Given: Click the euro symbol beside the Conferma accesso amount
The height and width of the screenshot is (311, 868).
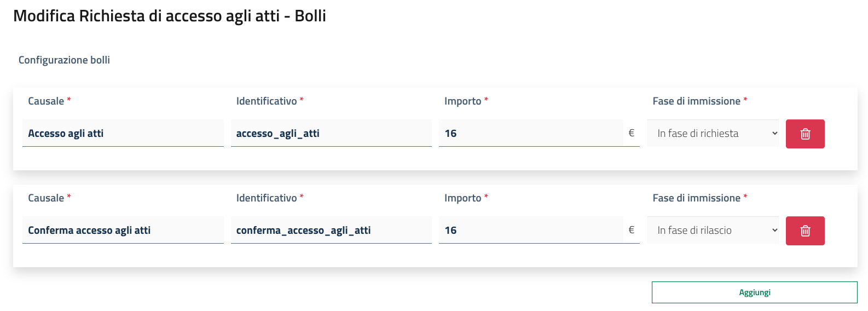Looking at the screenshot, I should pos(632,230).
